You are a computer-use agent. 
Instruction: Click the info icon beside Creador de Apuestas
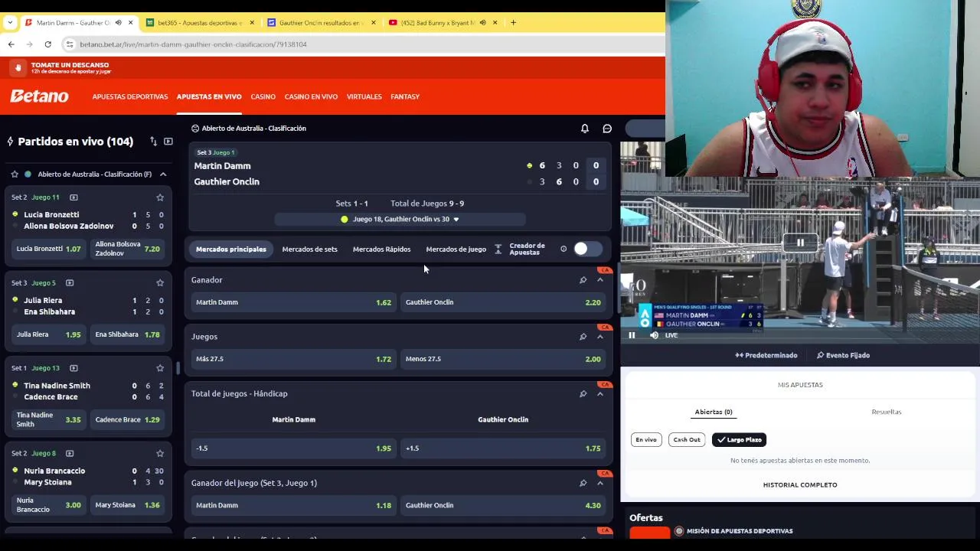tap(563, 249)
